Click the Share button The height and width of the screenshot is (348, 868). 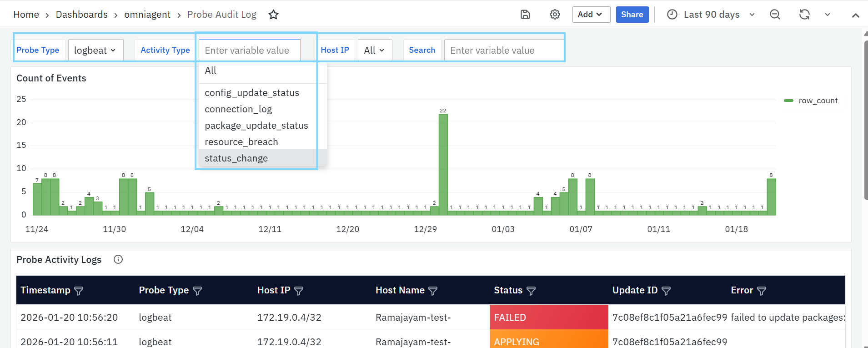(632, 15)
